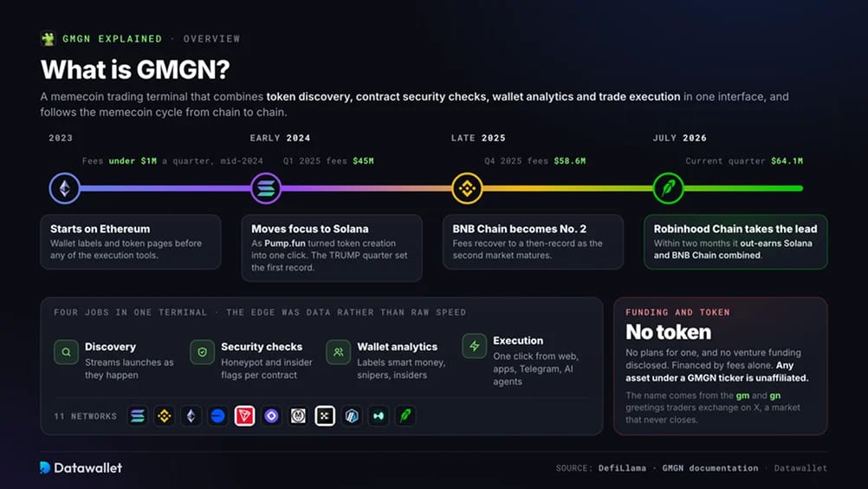Click the Wallet analytics people icon
The height and width of the screenshot is (489, 868).
click(x=338, y=352)
